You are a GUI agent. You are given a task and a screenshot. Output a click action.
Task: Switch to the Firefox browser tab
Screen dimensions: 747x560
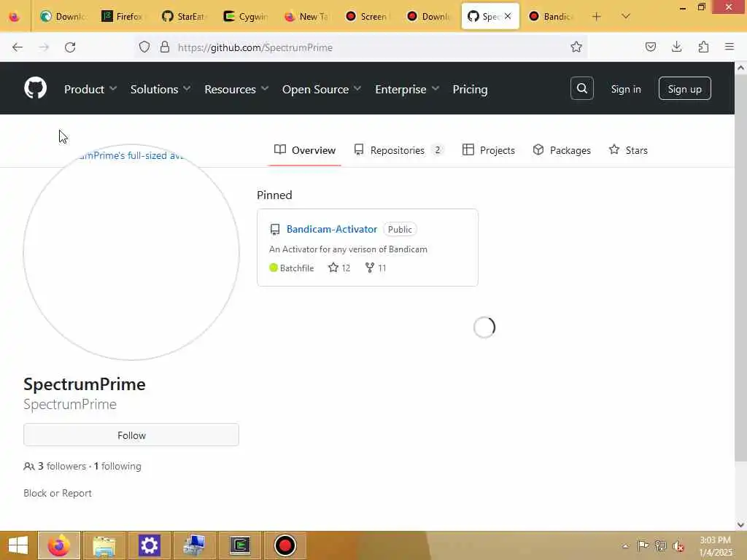(123, 17)
